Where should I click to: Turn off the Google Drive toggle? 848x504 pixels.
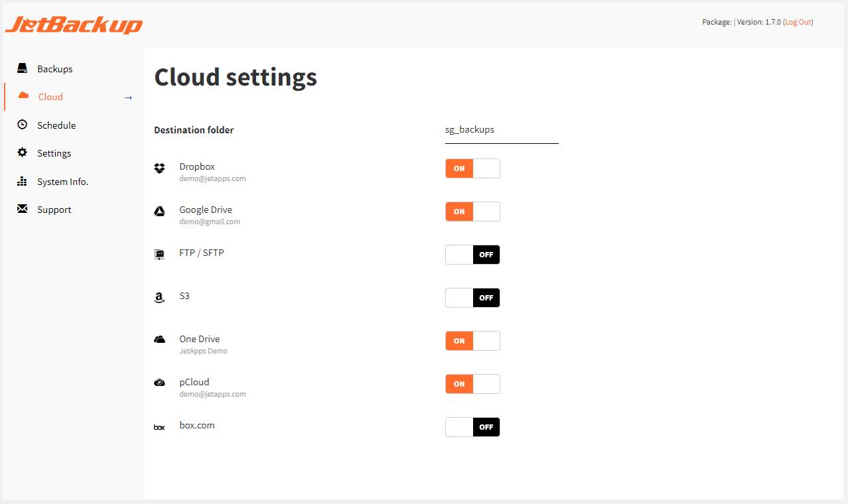(472, 212)
